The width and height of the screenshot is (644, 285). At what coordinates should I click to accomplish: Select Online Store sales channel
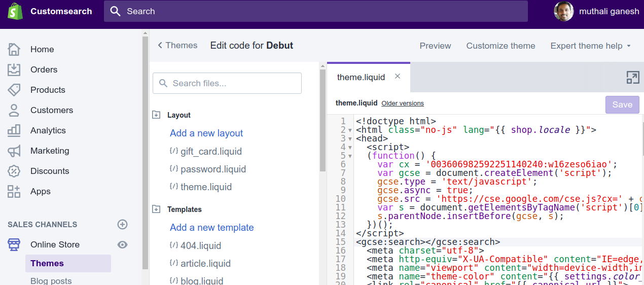pos(55,244)
